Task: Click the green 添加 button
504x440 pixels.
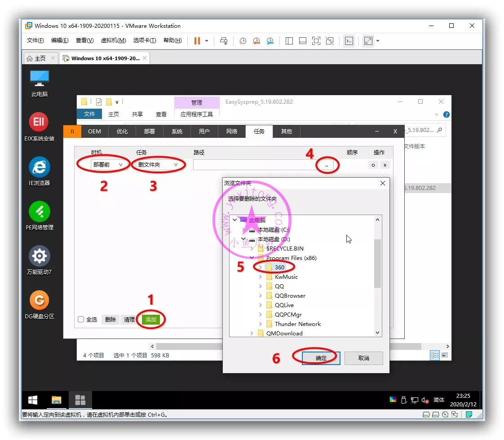Action: point(150,320)
